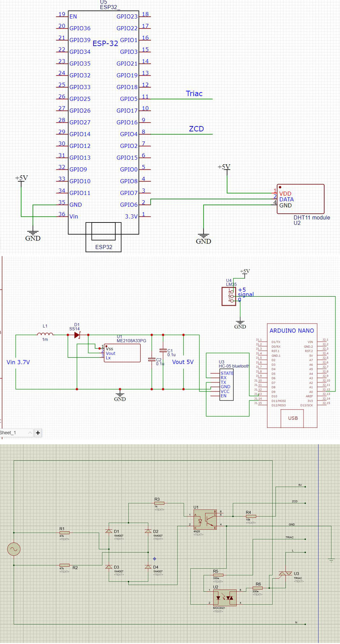Select resistor R5 330e
This screenshot has height=644, width=340.
(x=218, y=575)
